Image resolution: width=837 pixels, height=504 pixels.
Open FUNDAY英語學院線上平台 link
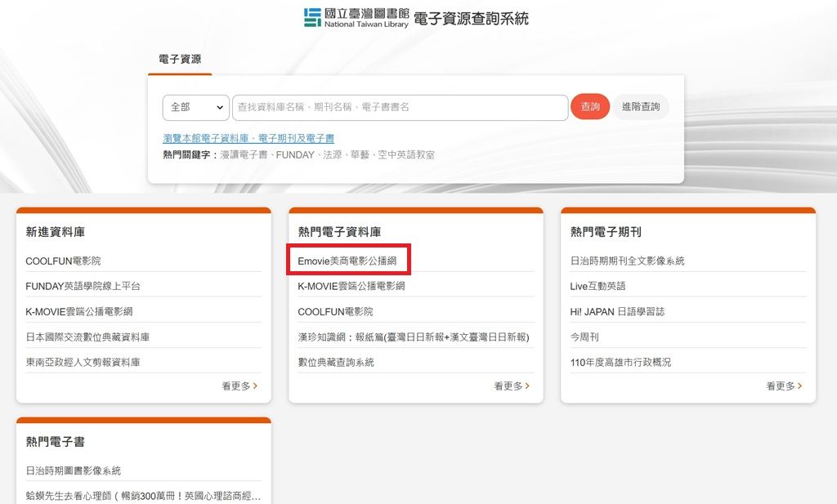[83, 286]
